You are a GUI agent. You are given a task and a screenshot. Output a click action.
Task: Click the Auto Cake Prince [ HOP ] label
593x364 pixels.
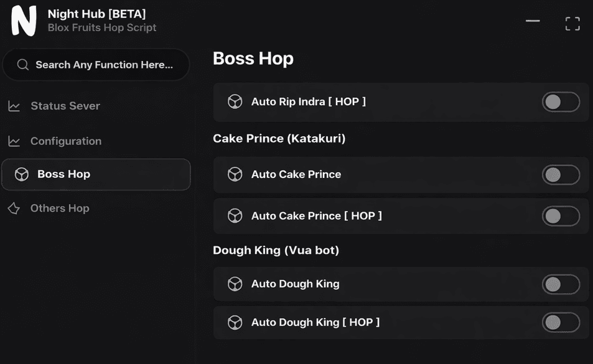point(317,216)
